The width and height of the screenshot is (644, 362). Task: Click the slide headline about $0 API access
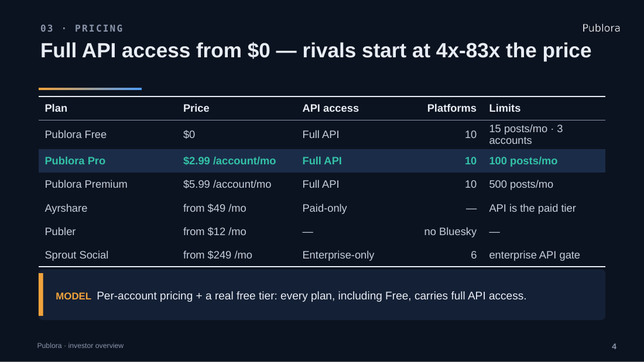pyautogui.click(x=316, y=50)
